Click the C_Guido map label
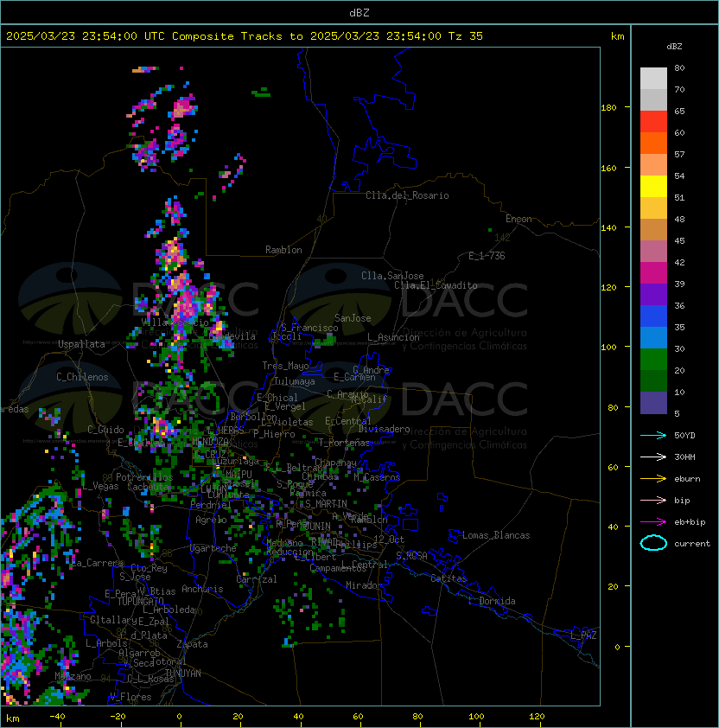The image size is (719, 728). [x=105, y=430]
